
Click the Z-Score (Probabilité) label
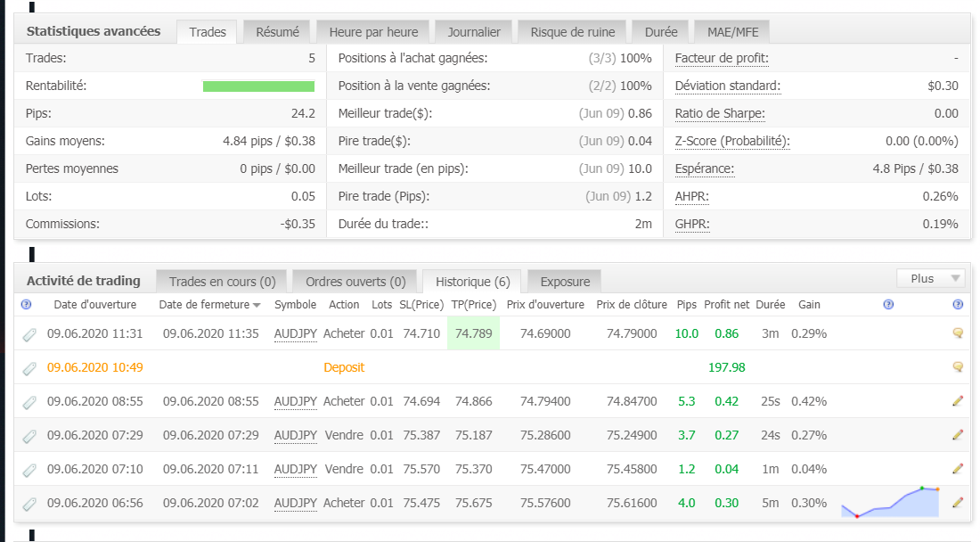point(732,141)
